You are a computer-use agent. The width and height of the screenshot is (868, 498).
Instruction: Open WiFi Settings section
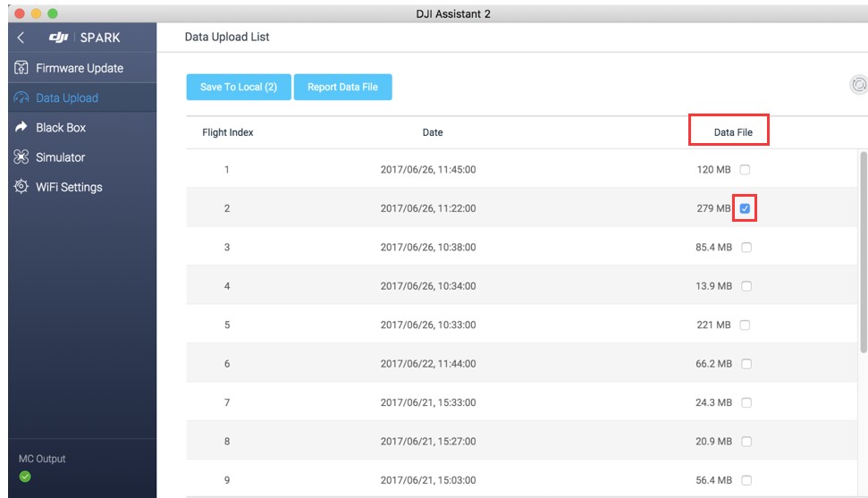coord(82,187)
